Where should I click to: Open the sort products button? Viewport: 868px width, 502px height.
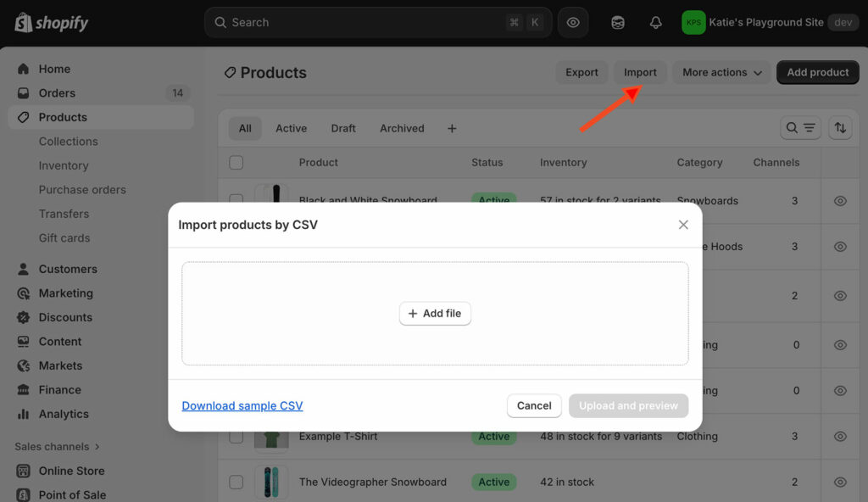(840, 128)
